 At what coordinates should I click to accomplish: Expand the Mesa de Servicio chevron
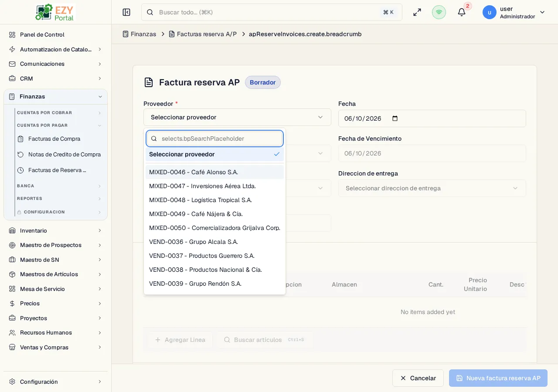click(x=99, y=289)
